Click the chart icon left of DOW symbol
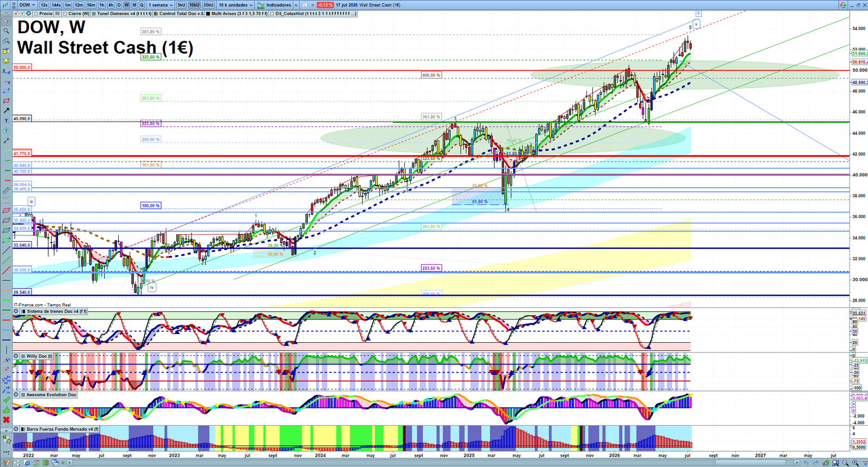The image size is (868, 467). click(5, 5)
